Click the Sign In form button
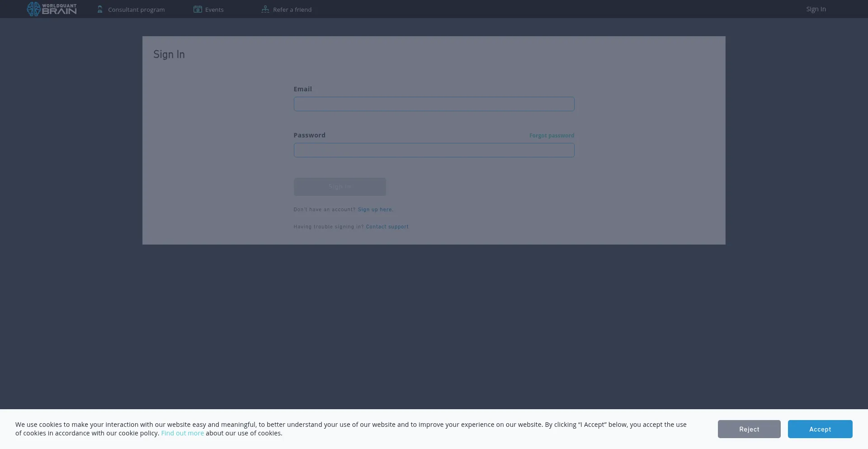This screenshot has width=868, height=449. click(x=340, y=187)
